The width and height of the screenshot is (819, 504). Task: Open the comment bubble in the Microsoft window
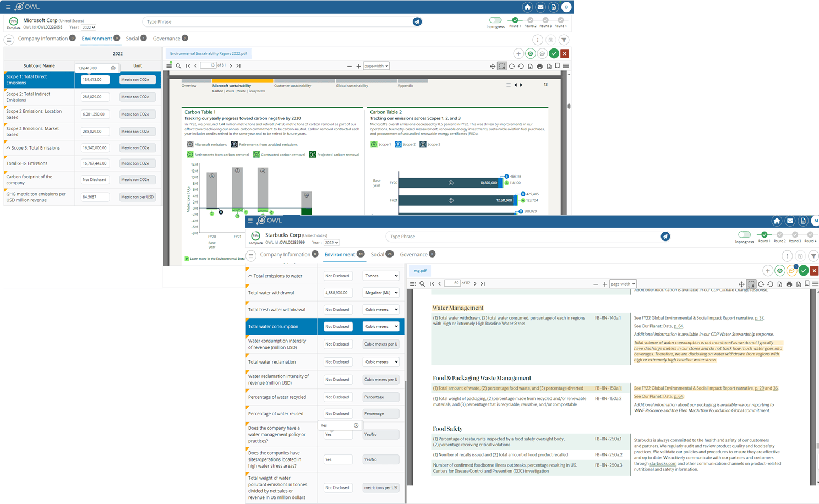(x=542, y=53)
